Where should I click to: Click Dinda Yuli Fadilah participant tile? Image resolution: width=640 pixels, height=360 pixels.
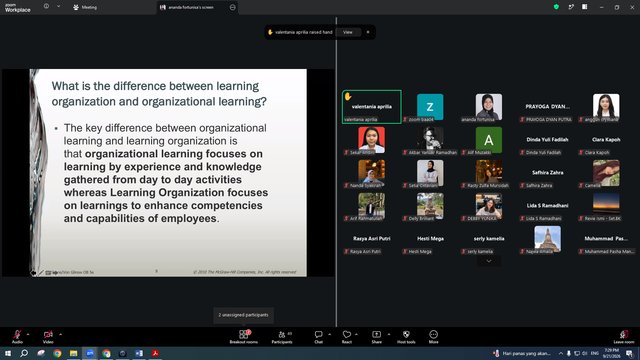[x=547, y=140]
